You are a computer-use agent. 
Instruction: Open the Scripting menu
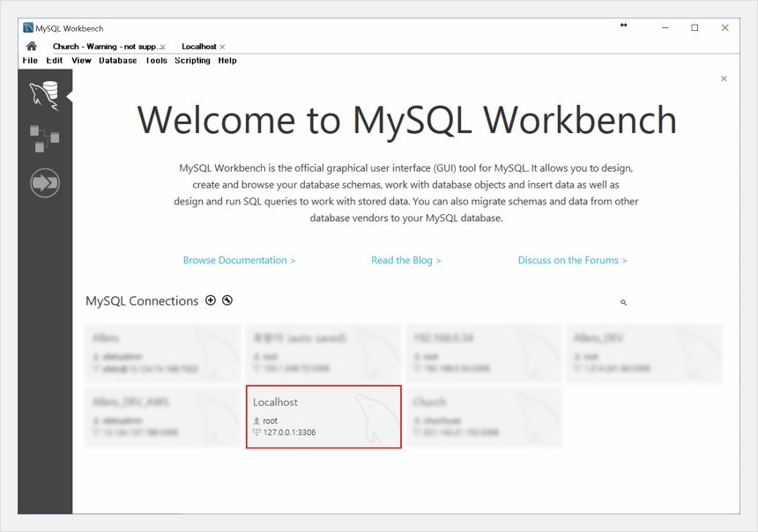[x=192, y=61]
